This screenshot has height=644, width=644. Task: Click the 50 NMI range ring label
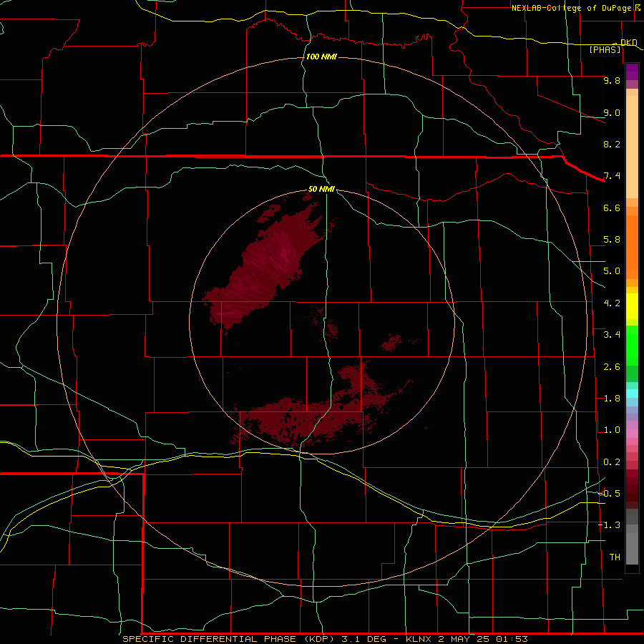321,189
